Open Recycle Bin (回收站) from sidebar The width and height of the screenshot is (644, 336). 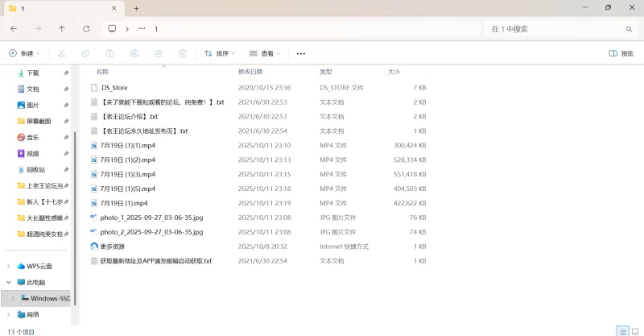(x=35, y=169)
